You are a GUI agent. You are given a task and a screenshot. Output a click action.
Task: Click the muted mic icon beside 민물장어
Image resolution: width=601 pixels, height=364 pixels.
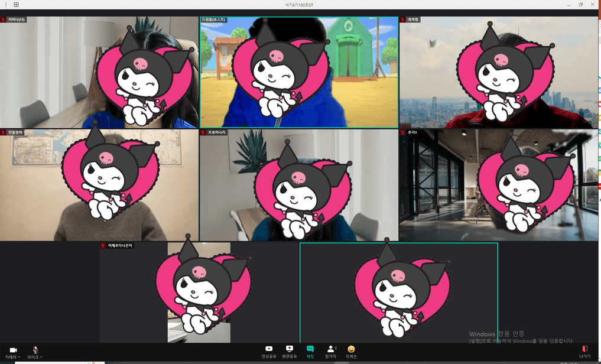pyautogui.click(x=3, y=132)
